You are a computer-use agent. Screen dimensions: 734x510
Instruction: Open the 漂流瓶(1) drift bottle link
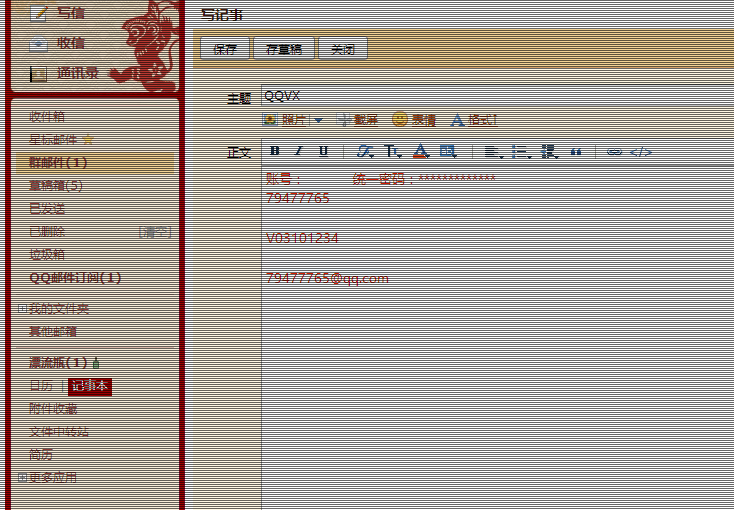(x=58, y=362)
